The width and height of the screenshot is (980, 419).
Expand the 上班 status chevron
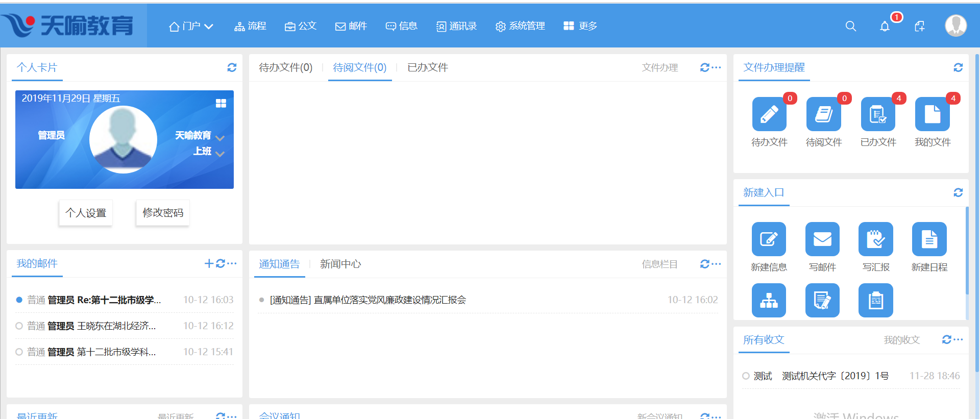(220, 154)
